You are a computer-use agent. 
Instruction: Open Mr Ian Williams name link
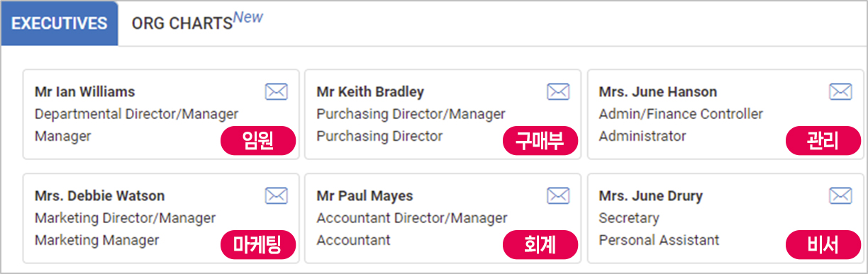click(84, 92)
